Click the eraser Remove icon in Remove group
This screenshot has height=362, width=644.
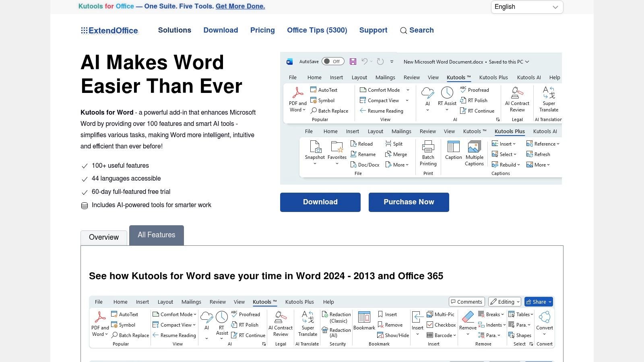[x=468, y=317]
